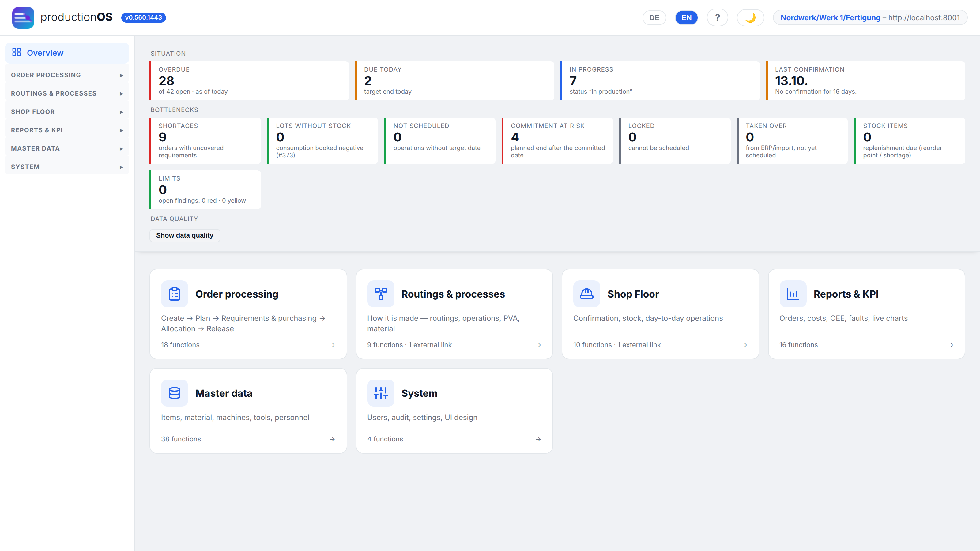
Task: Open the Nordwerk/Werk 1/Fertigung site link
Action: pos(830,17)
